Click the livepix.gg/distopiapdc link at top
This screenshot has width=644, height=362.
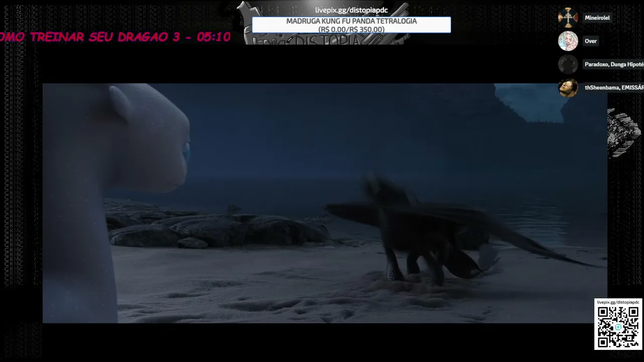tap(352, 10)
